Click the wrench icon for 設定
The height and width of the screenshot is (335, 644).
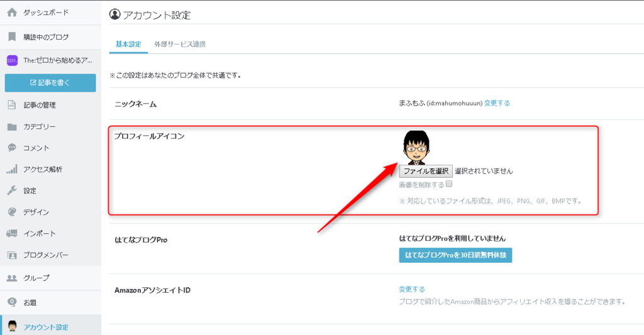tap(13, 190)
